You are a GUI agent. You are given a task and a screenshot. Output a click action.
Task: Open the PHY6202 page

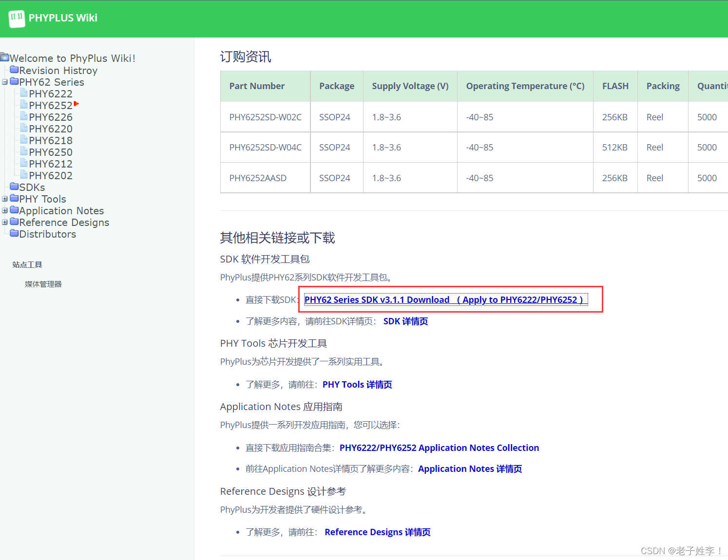(51, 176)
